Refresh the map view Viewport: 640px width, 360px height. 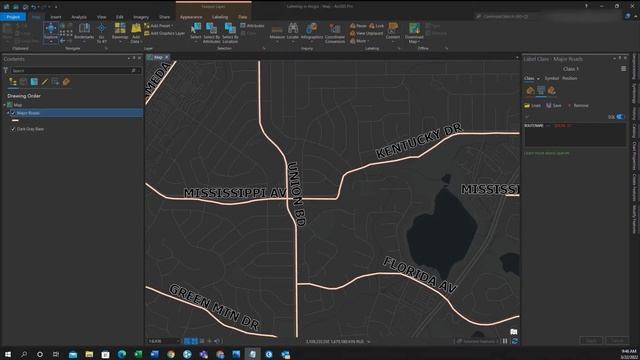515,341
